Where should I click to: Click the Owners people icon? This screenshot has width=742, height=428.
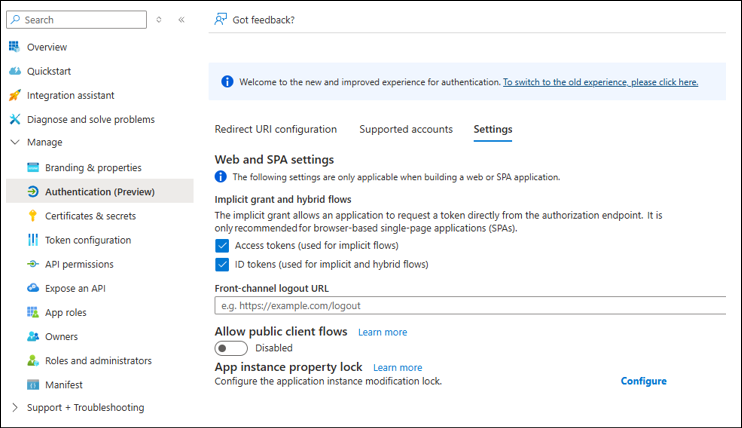tap(33, 336)
